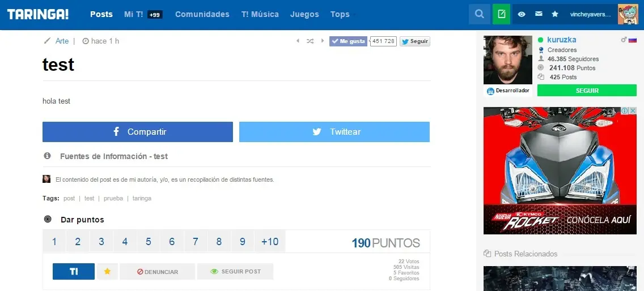The image size is (644, 291).
Task: Open the messages envelope icon
Action: [x=539, y=14]
